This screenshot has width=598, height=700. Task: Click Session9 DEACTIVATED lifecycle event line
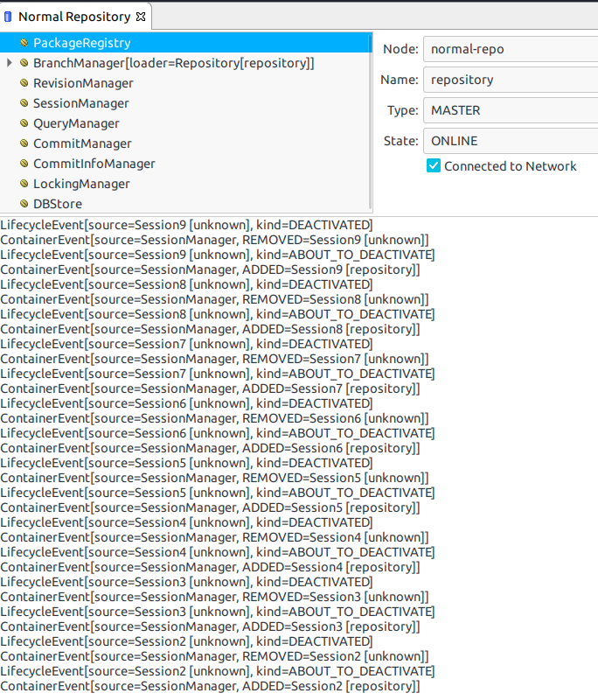click(186, 225)
